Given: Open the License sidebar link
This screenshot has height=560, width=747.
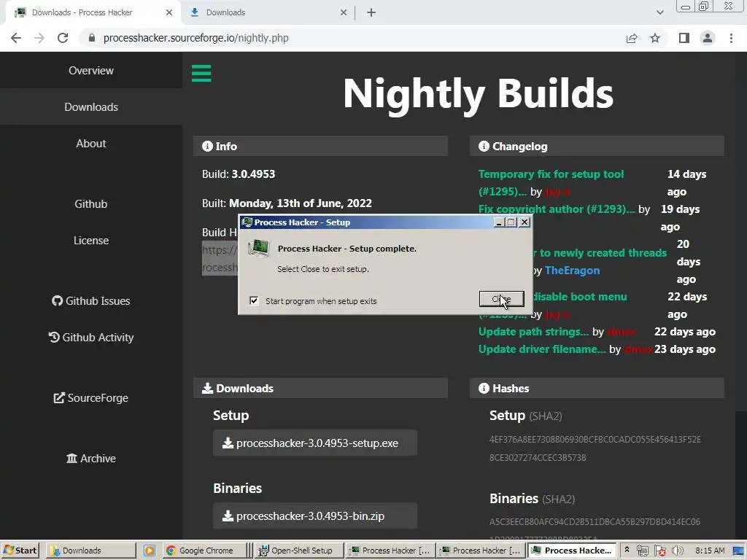Looking at the screenshot, I should [x=91, y=241].
